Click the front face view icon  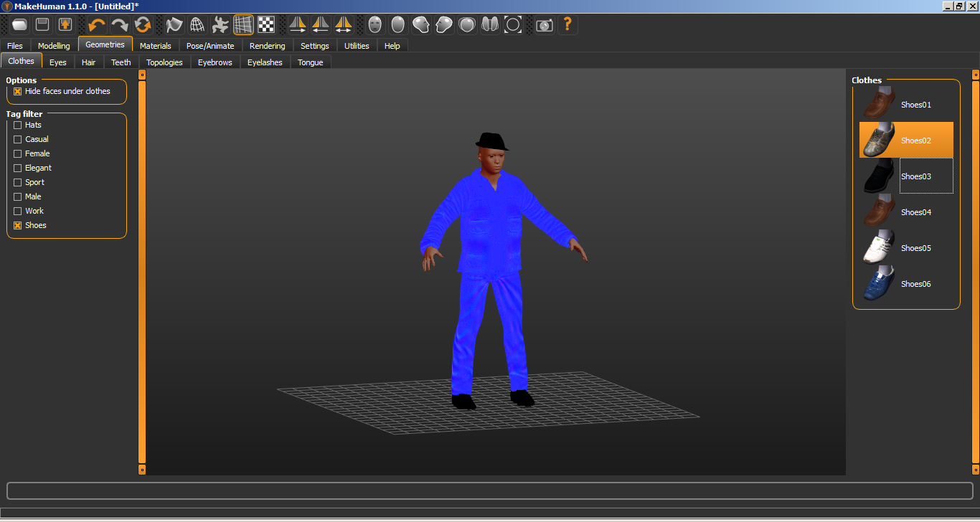pos(374,25)
